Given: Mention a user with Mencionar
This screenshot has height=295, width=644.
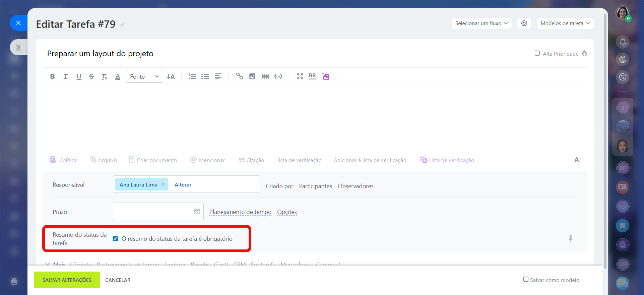Looking at the screenshot, I should 207,160.
